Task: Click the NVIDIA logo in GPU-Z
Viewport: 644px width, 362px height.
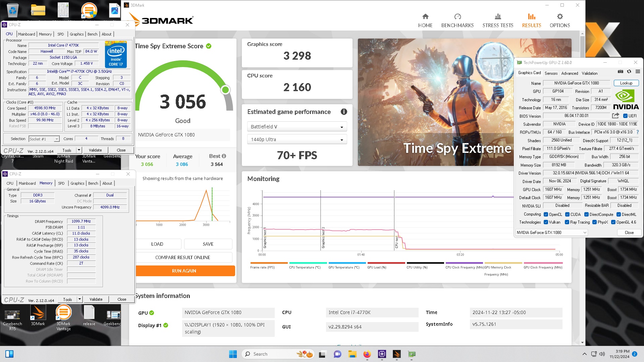Action: click(x=626, y=100)
